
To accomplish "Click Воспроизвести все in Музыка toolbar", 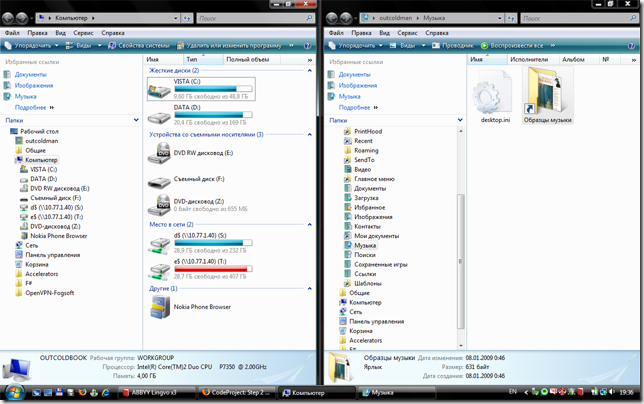I will [x=512, y=46].
